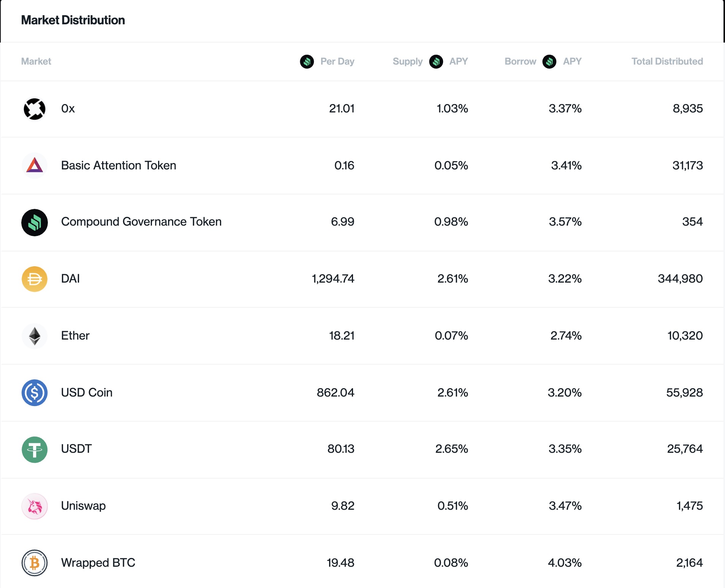This screenshot has width=725, height=588.
Task: Select 0x borrow APY 3.37%
Action: (x=565, y=109)
